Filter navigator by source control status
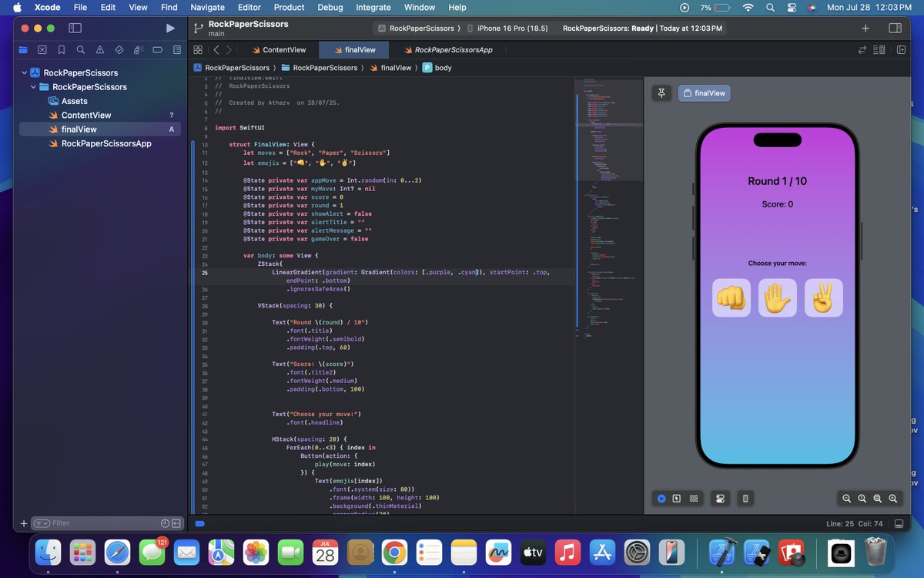This screenshot has width=924, height=578. pyautogui.click(x=177, y=523)
